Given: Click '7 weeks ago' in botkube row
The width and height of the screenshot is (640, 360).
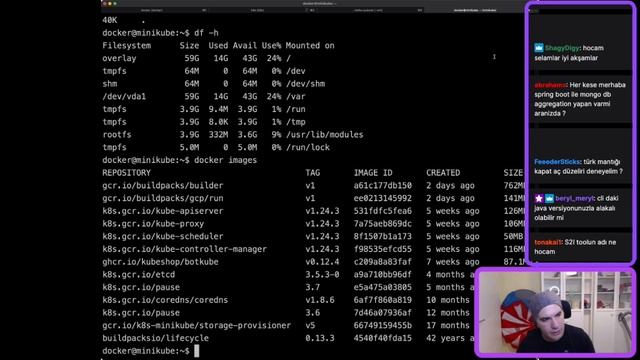Looking at the screenshot, I should pyautogui.click(x=453, y=262).
